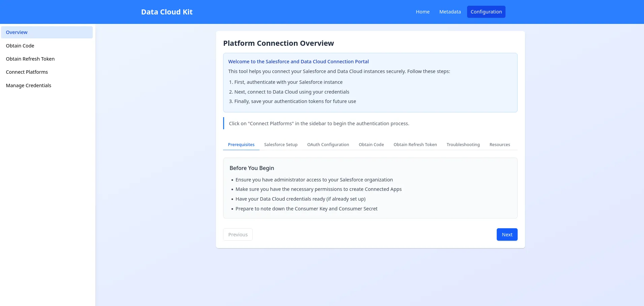Click the Next button
644x306 pixels.
coord(507,235)
